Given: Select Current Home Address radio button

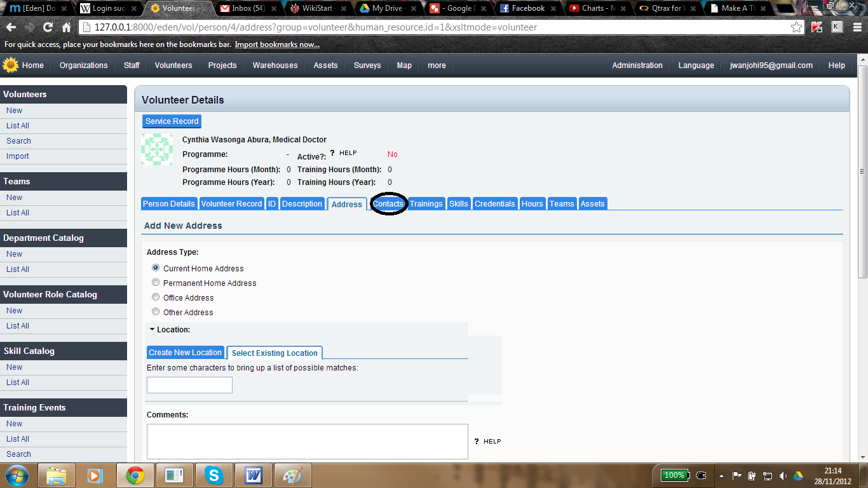Looking at the screenshot, I should tap(156, 268).
